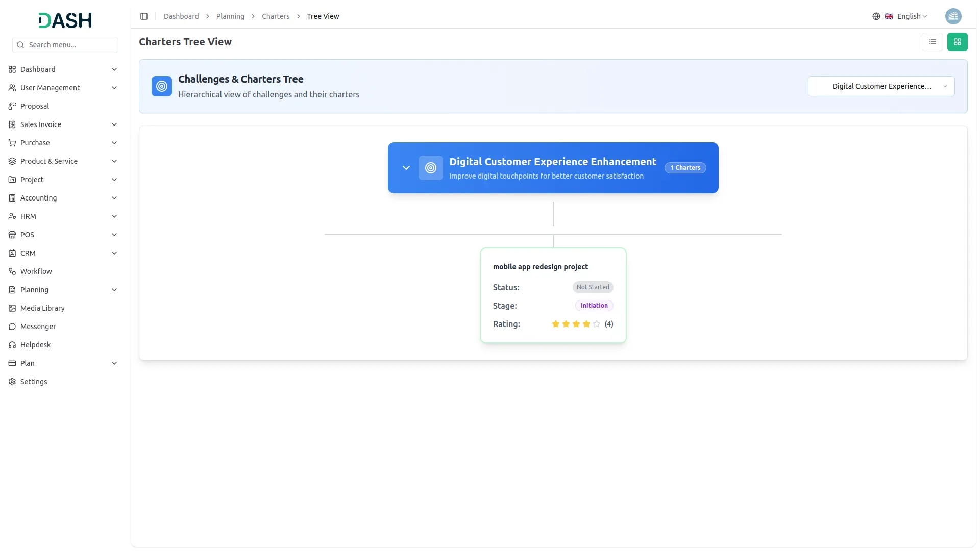Click the user avatar icon
Image resolution: width=980 pixels, height=551 pixels.
click(953, 16)
